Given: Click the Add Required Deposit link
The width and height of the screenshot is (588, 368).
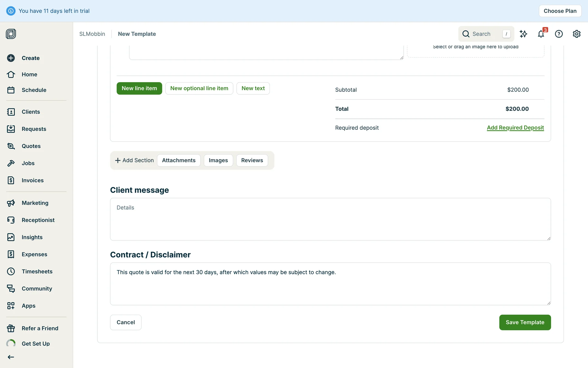Looking at the screenshot, I should pyautogui.click(x=515, y=128).
